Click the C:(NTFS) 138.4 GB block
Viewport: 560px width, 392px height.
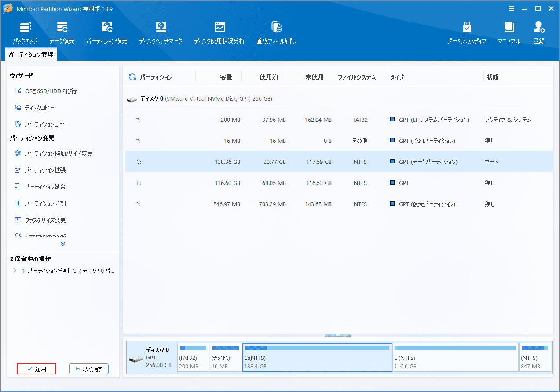pos(317,357)
